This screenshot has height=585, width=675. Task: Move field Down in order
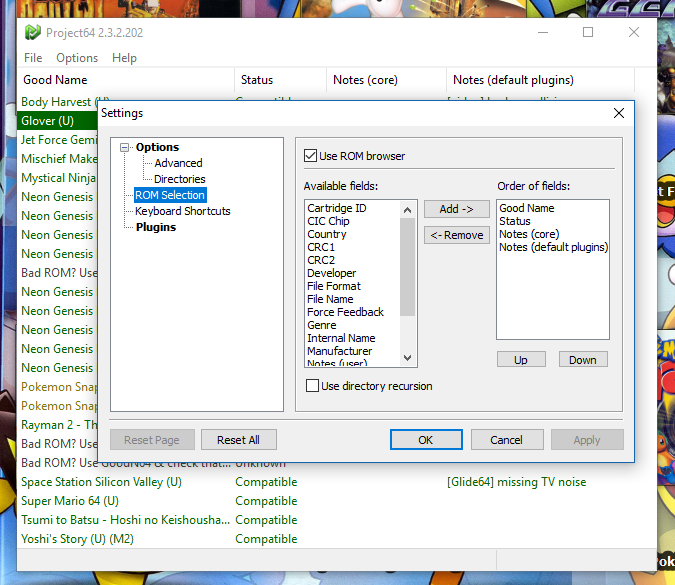coord(583,359)
